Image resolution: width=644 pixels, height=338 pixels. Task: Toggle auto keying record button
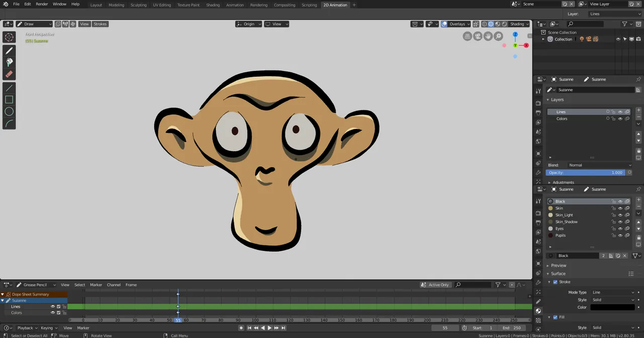241,328
